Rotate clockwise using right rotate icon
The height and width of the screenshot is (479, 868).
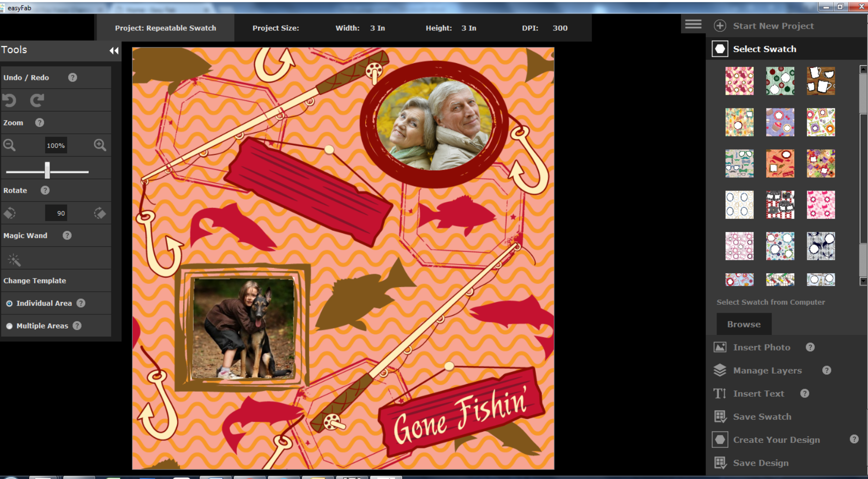click(x=100, y=213)
